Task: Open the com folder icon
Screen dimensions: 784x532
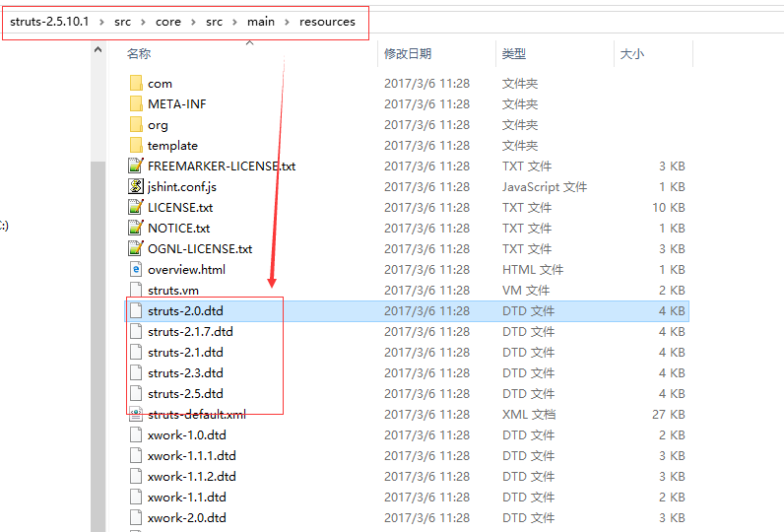Action: pyautogui.click(x=136, y=83)
